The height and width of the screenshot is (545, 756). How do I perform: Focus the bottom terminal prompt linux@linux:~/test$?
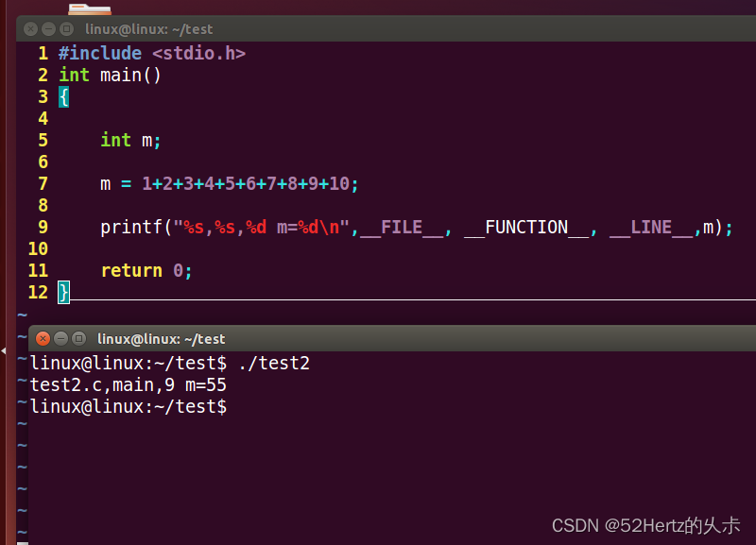click(128, 406)
